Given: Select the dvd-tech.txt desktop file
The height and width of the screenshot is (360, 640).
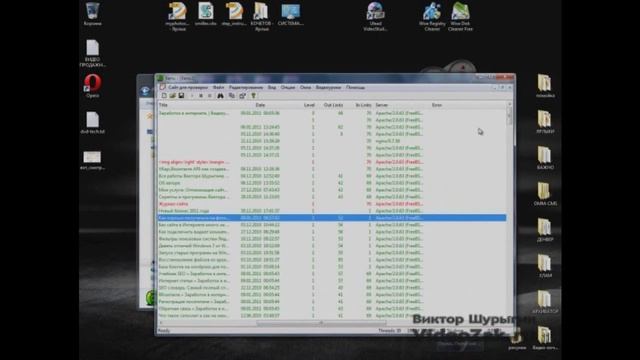Looking at the screenshot, I should (93, 122).
